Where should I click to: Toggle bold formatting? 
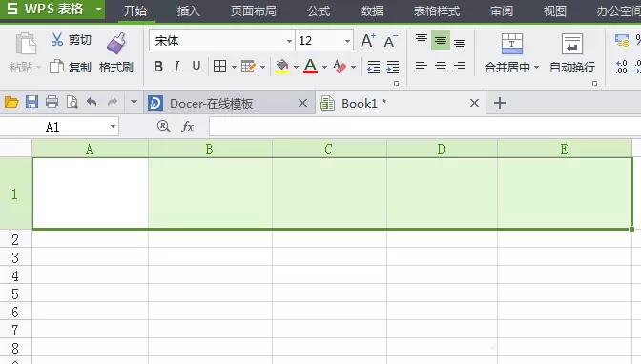tap(158, 66)
